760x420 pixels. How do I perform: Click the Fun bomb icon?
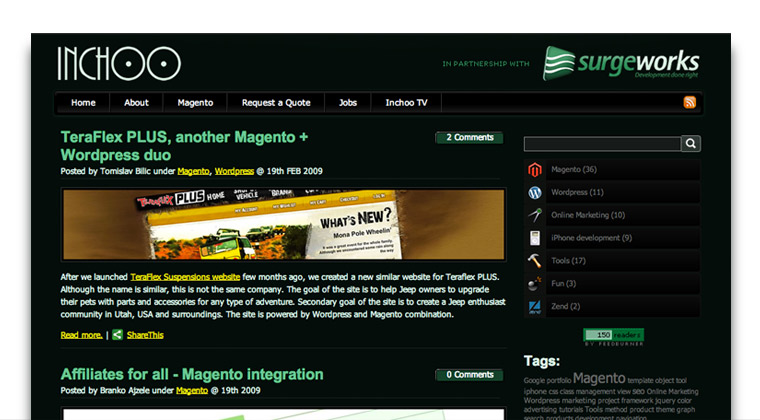[535, 283]
